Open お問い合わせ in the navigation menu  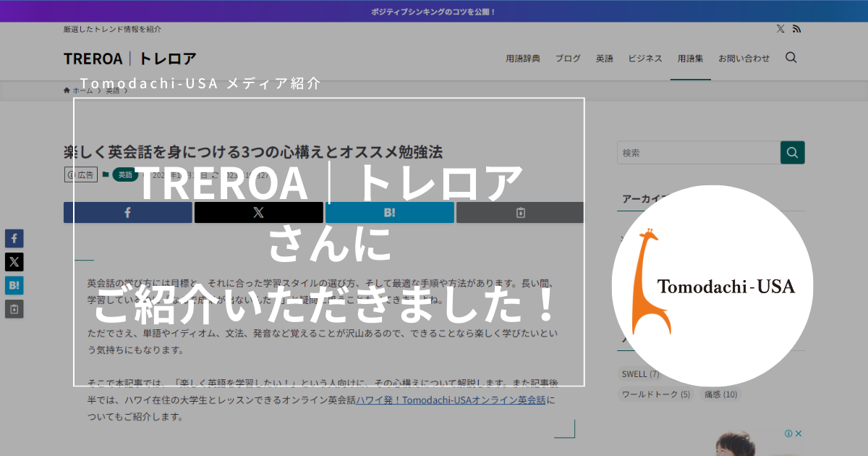point(744,59)
